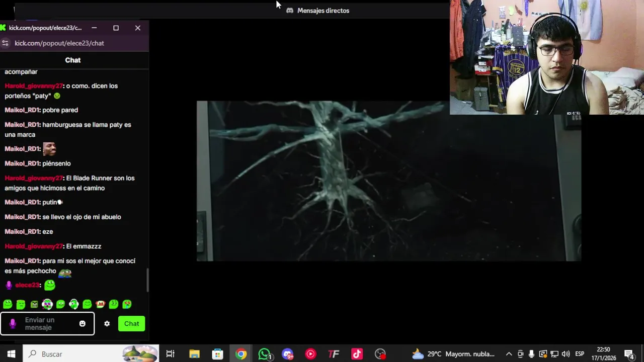Select the crying green emote with red eyes

click(127, 304)
